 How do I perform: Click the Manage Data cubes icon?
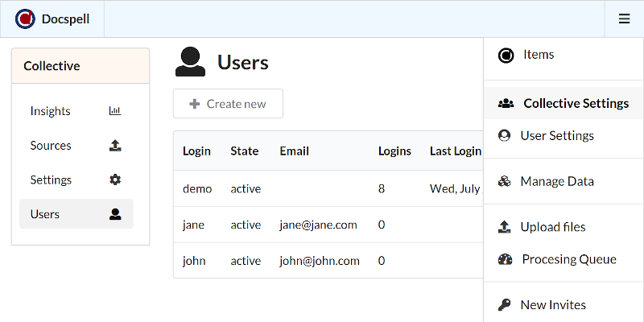[505, 181]
